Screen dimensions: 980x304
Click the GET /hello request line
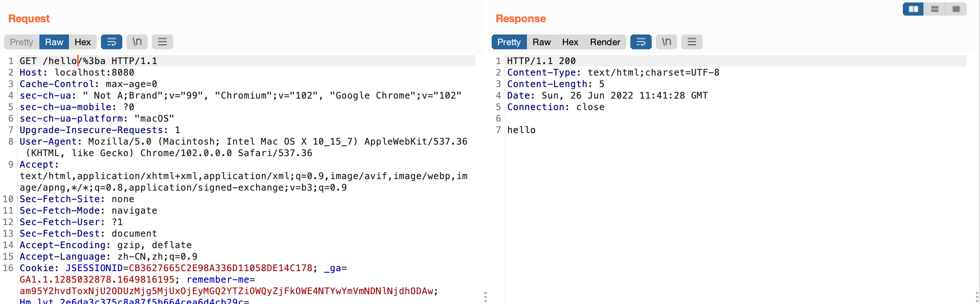pos(88,61)
